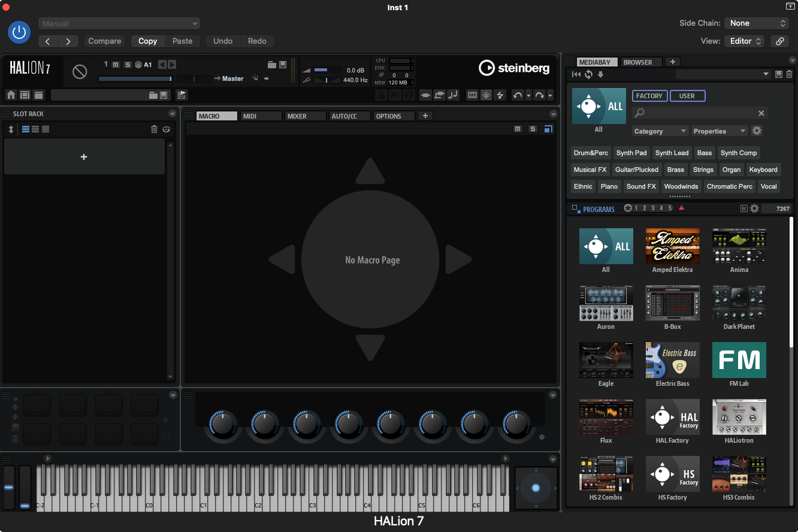This screenshot has height=532, width=798.
Task: Click the HALion redo arrow icon
Action: tap(539, 95)
